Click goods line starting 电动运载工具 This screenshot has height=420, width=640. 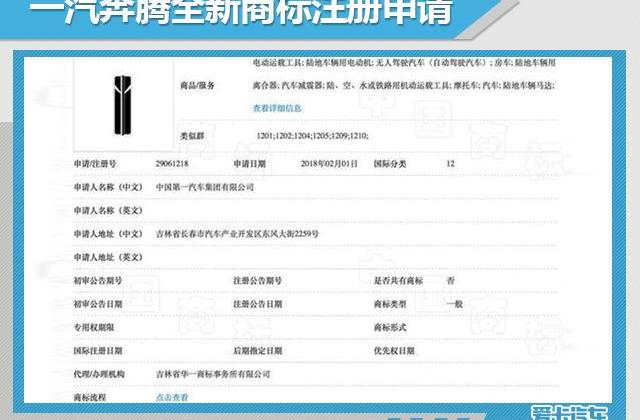point(404,63)
